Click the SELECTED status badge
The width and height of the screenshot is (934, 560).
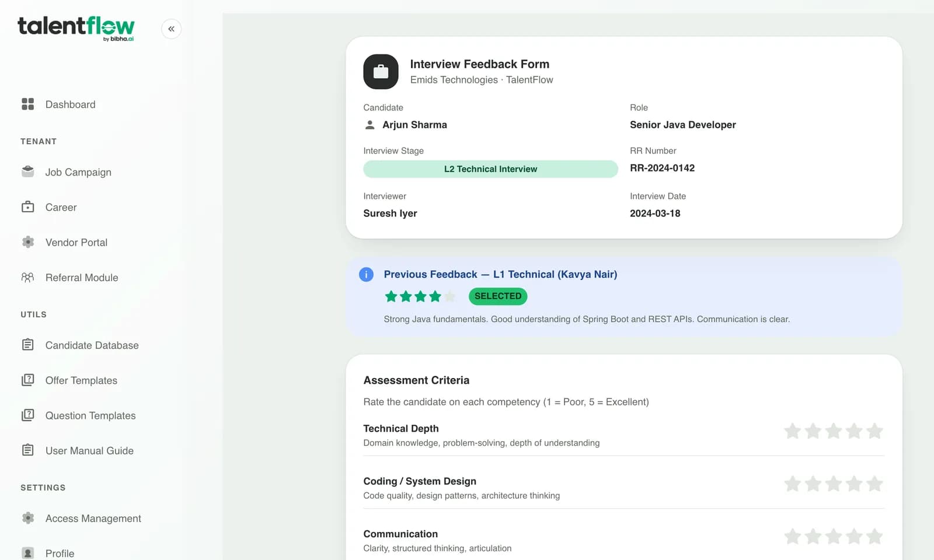498,296
